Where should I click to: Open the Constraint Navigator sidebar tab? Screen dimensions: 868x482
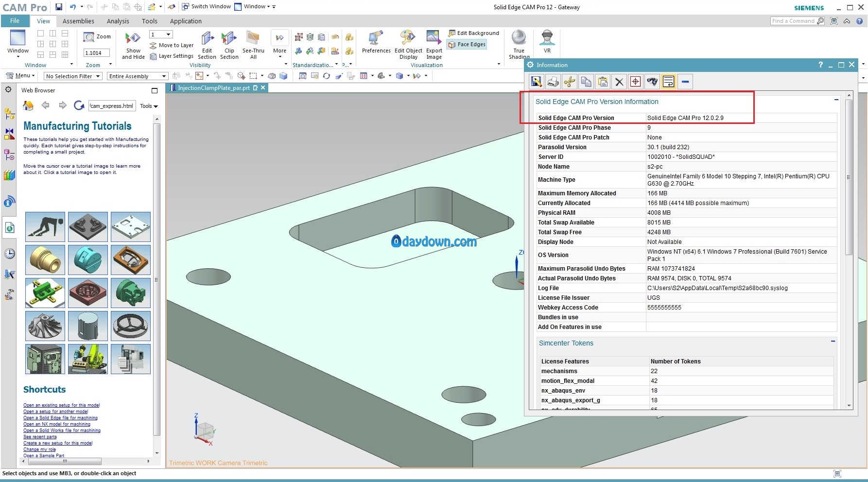[x=9, y=134]
